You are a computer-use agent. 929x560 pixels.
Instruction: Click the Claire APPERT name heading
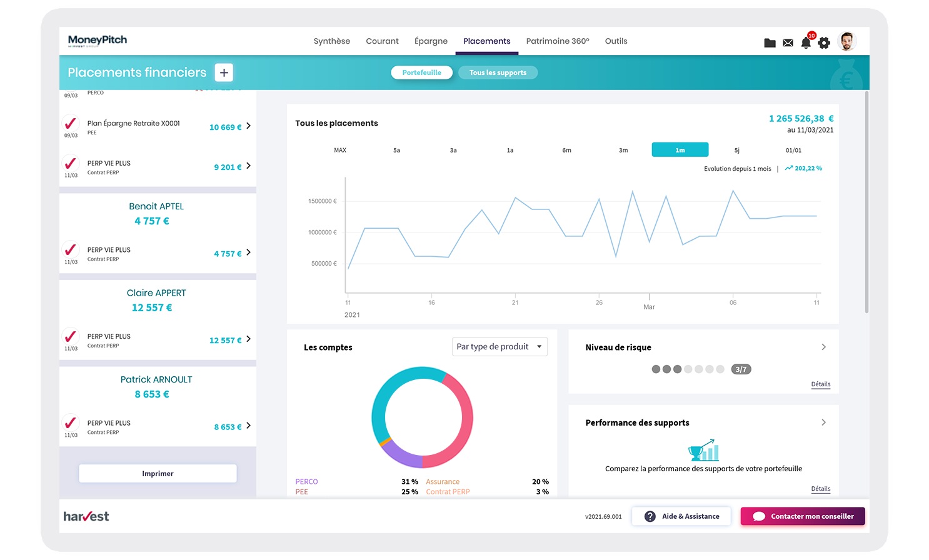(156, 293)
